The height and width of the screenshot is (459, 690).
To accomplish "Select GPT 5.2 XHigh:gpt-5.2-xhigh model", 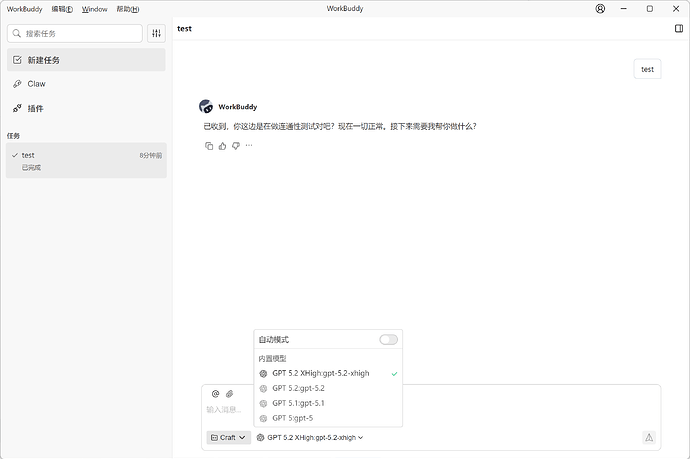I will tap(328, 373).
